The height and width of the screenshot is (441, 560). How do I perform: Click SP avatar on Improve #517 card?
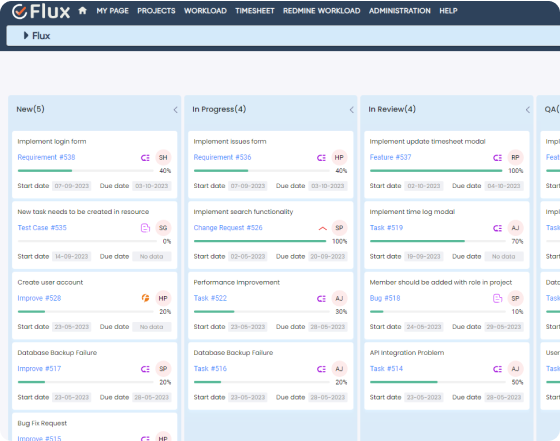point(163,369)
